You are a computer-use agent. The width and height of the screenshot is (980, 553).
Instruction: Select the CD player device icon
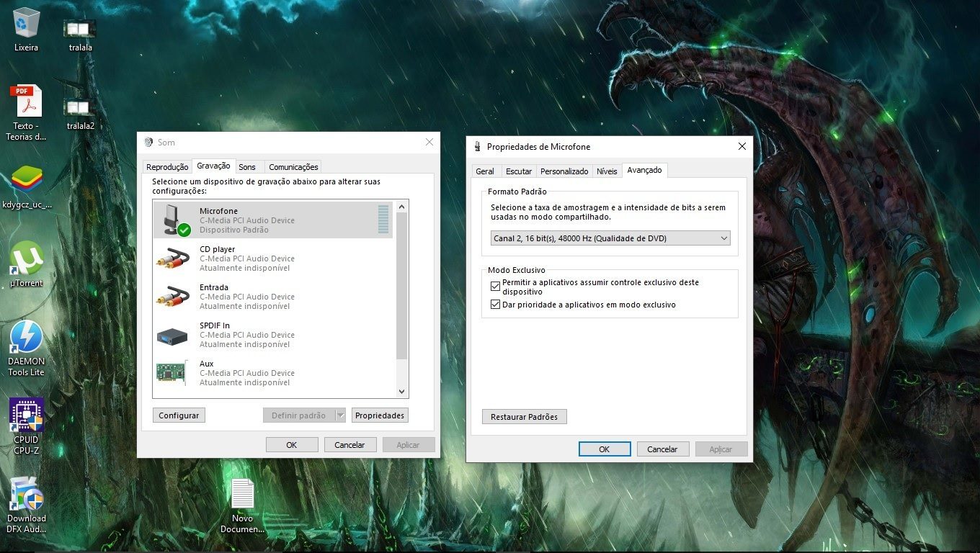[173, 258]
